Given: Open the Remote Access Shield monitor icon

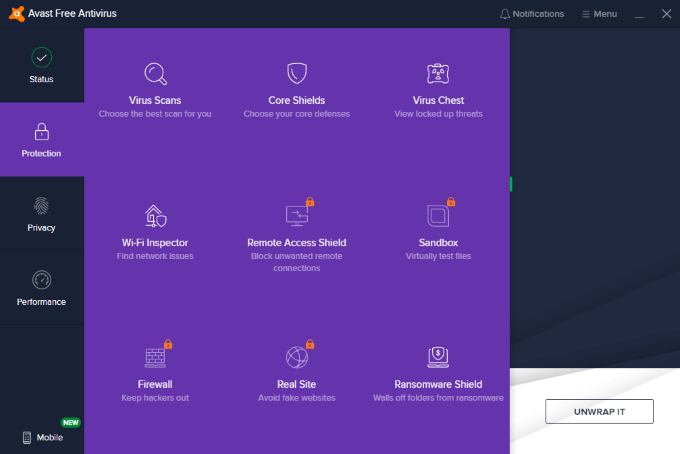Looking at the screenshot, I should [x=297, y=216].
